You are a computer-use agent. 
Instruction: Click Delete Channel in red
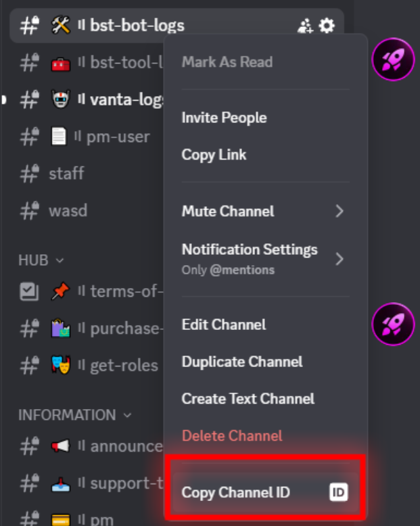(x=232, y=435)
